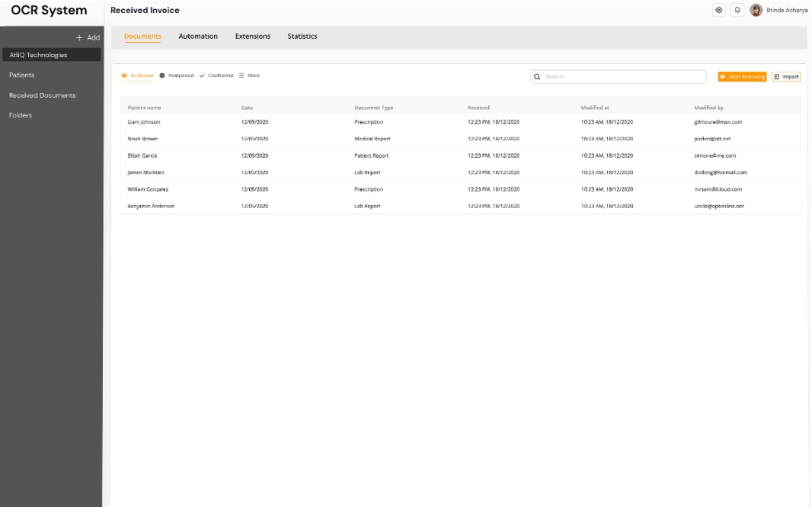Viewport: 812px width, 507px height.
Task: Select the Postponed filter
Action: (x=177, y=75)
